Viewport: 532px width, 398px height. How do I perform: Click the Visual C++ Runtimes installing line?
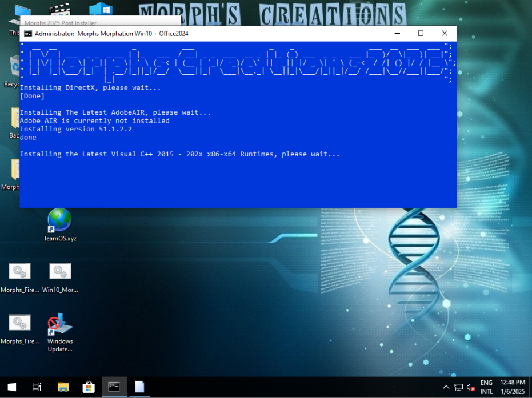click(x=180, y=154)
